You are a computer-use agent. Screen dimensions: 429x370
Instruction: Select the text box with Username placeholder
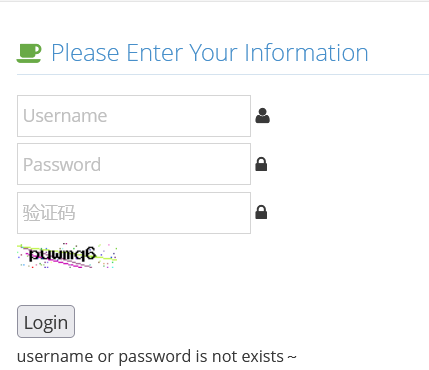(x=134, y=116)
